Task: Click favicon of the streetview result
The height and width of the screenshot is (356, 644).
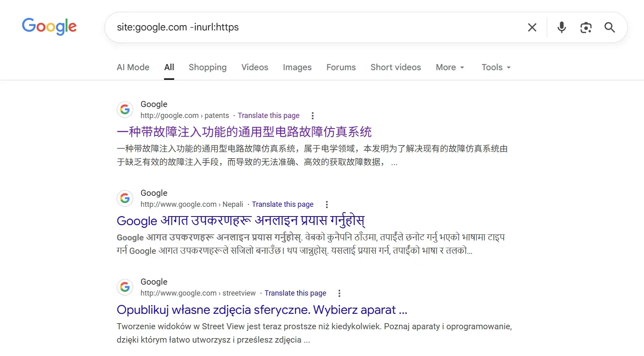Action: point(125,287)
